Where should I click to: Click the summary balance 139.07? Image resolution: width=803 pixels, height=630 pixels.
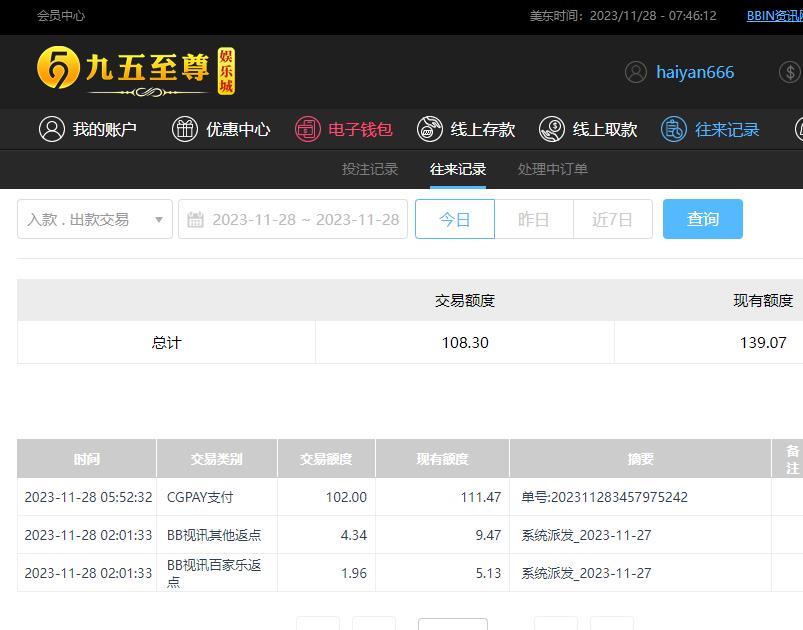coord(763,342)
